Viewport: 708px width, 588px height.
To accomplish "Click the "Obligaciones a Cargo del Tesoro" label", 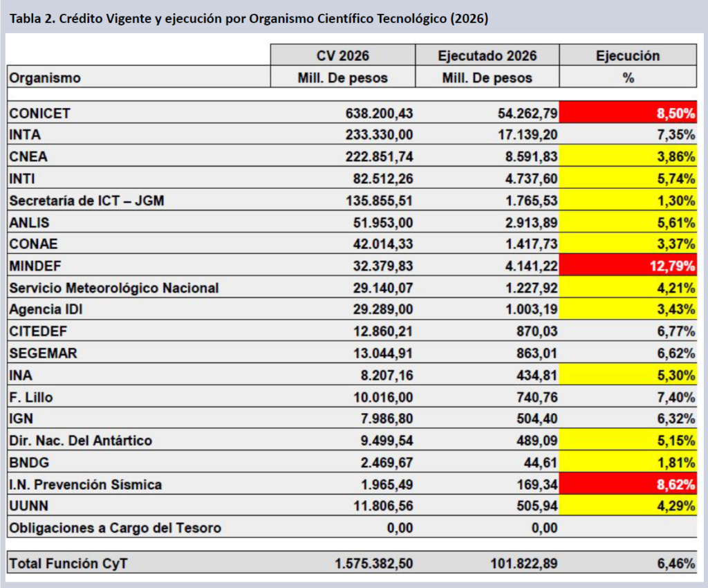I will point(115,528).
